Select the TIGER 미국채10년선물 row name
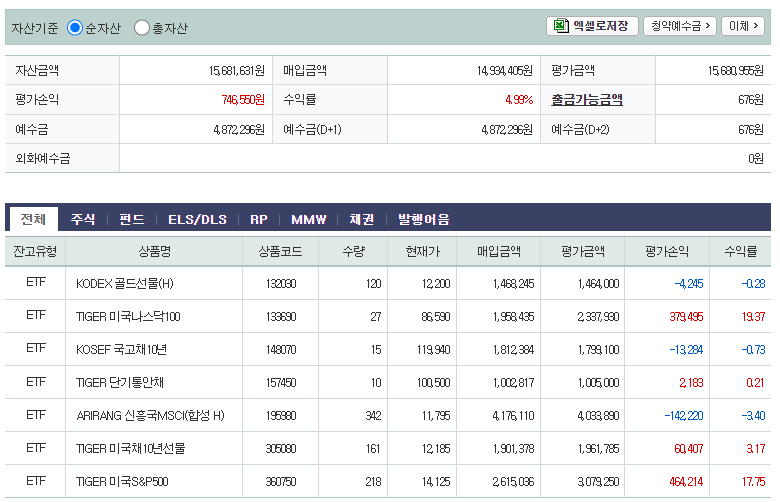Screen dimensions: 780x502 click(x=130, y=449)
